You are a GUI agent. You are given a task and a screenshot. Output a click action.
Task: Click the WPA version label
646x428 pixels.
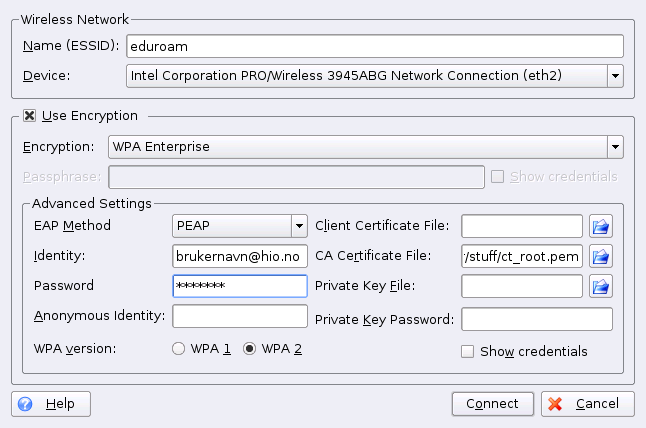pos(75,348)
